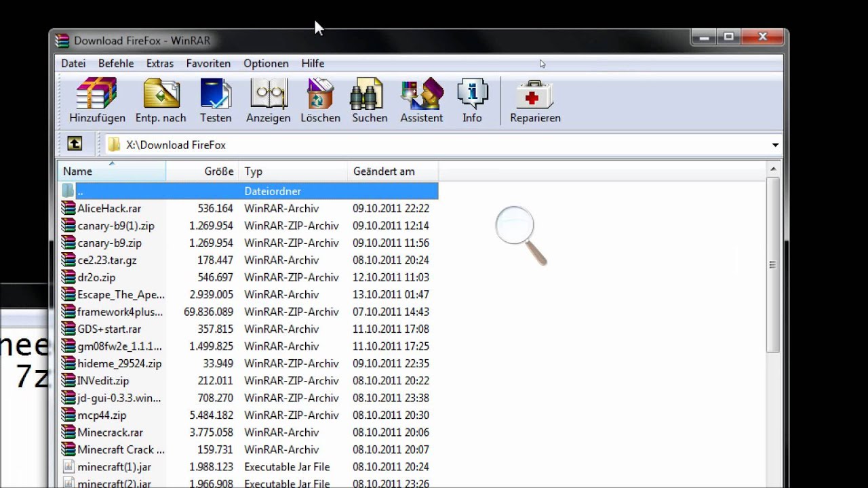Image resolution: width=868 pixels, height=488 pixels.
Task: Select the framework4plus... file name
Action: point(120,312)
